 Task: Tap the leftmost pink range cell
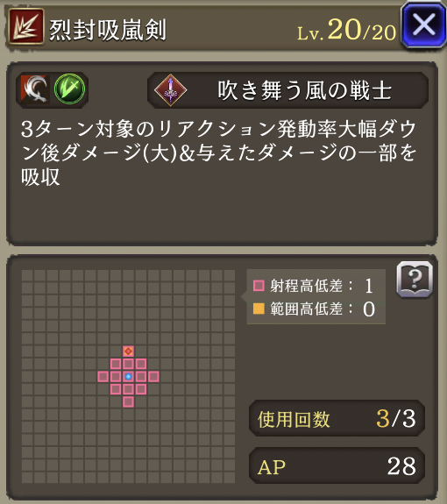pos(103,376)
